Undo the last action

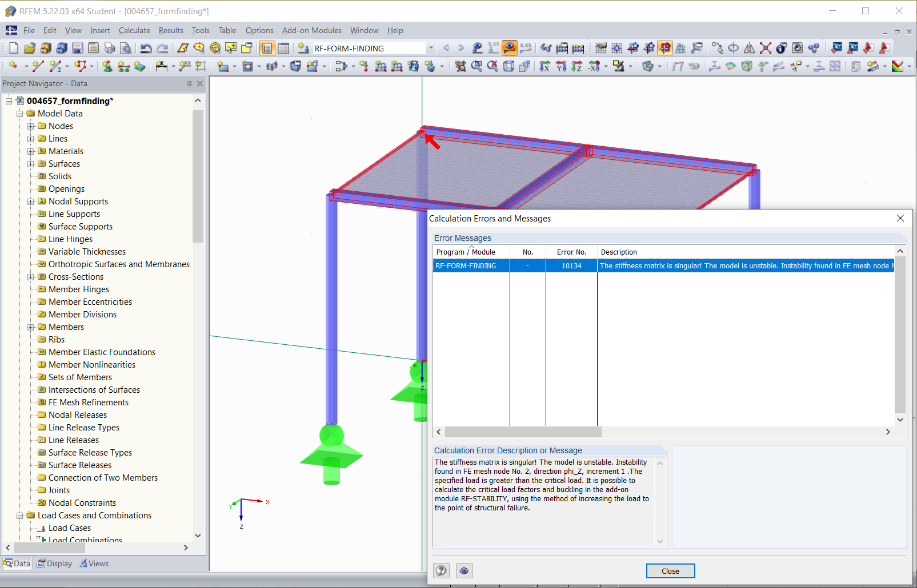coord(146,48)
